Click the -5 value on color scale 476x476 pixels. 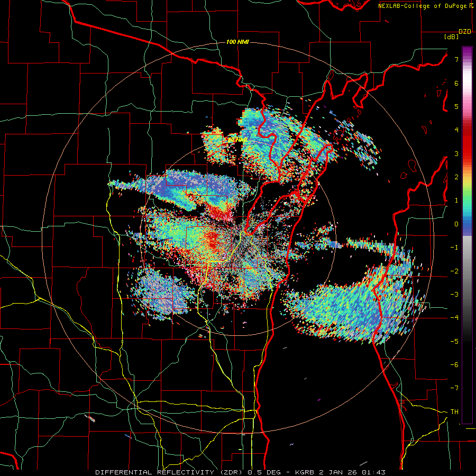(x=454, y=342)
